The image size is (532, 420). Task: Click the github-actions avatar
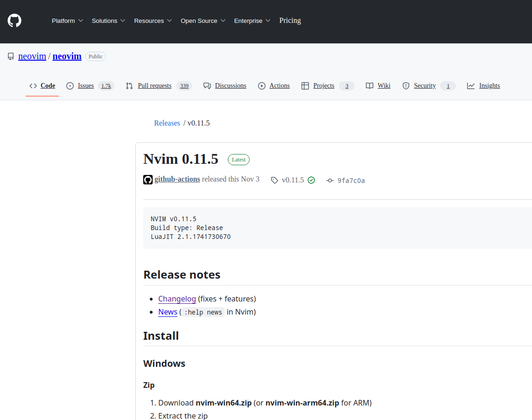coord(147,179)
